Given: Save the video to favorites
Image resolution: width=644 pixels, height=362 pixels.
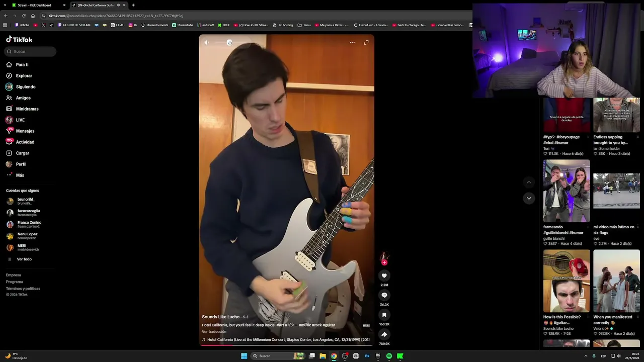Looking at the screenshot, I should pyautogui.click(x=384, y=315).
